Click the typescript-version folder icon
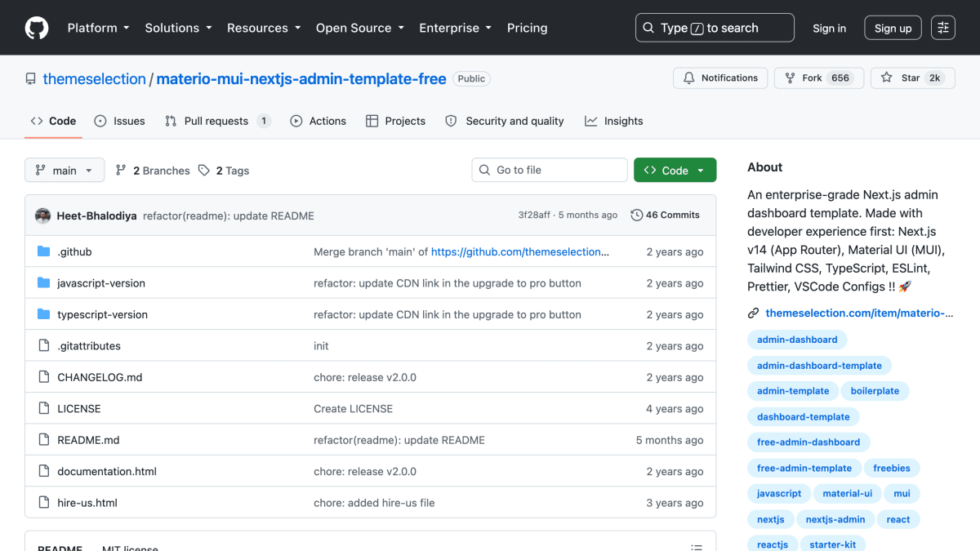Screen dimensions: 980x551 point(44,314)
